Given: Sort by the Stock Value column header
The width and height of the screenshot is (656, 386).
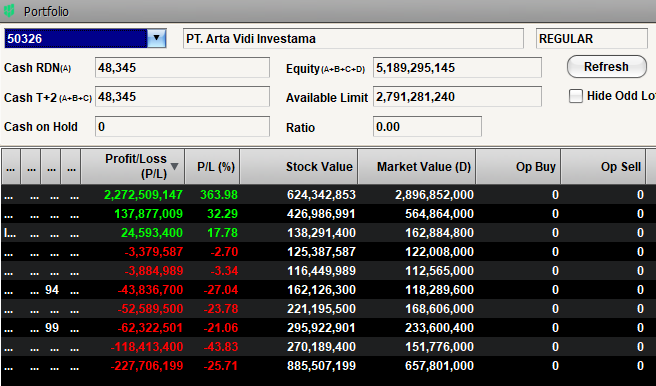Looking at the screenshot, I should [299, 166].
